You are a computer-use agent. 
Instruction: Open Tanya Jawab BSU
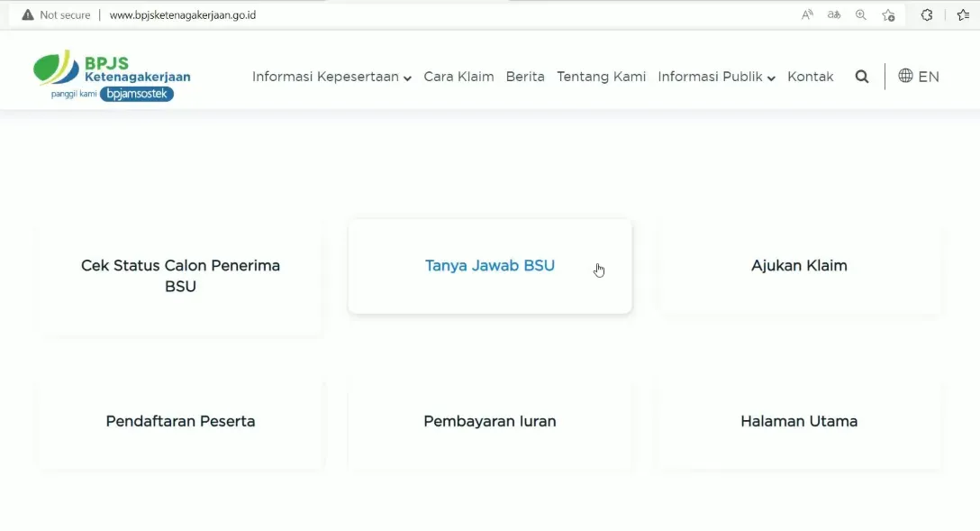pyautogui.click(x=490, y=265)
